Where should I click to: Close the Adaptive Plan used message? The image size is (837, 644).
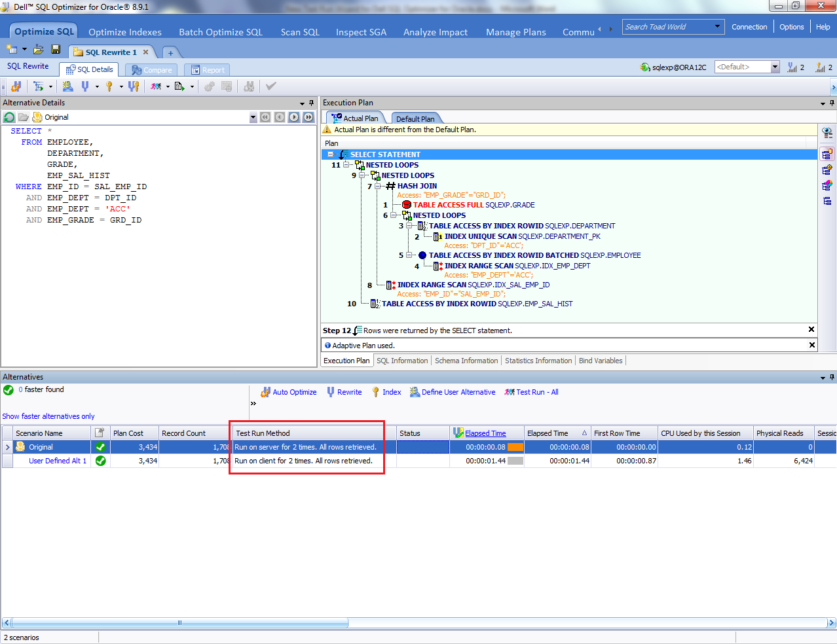pyautogui.click(x=812, y=345)
